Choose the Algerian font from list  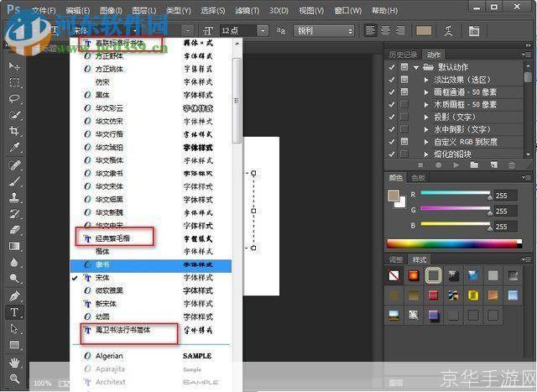pos(151,356)
